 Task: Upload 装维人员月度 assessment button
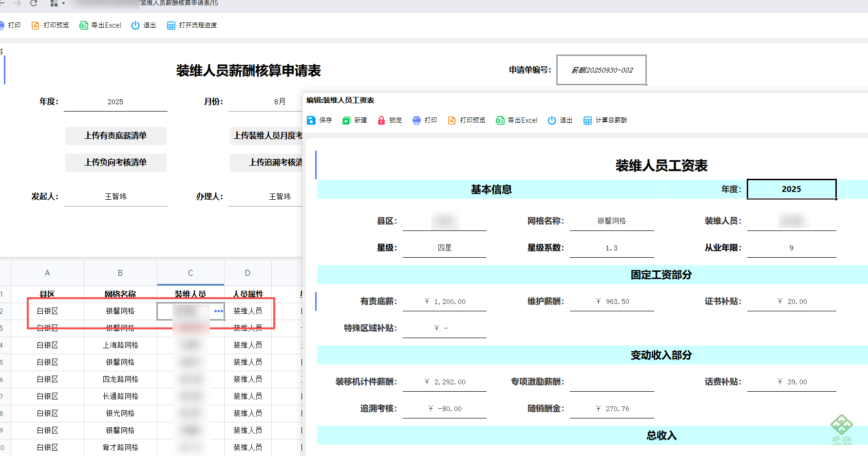point(266,136)
